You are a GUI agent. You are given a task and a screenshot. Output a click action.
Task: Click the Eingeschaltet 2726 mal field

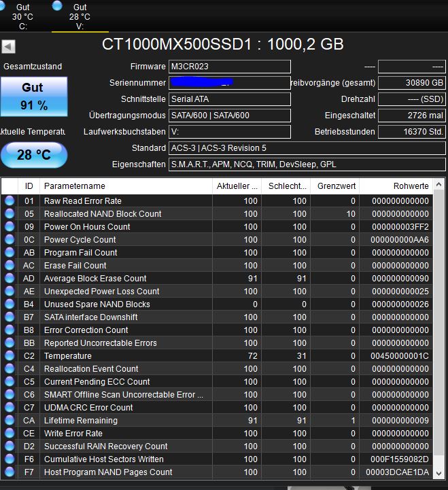pyautogui.click(x=412, y=116)
